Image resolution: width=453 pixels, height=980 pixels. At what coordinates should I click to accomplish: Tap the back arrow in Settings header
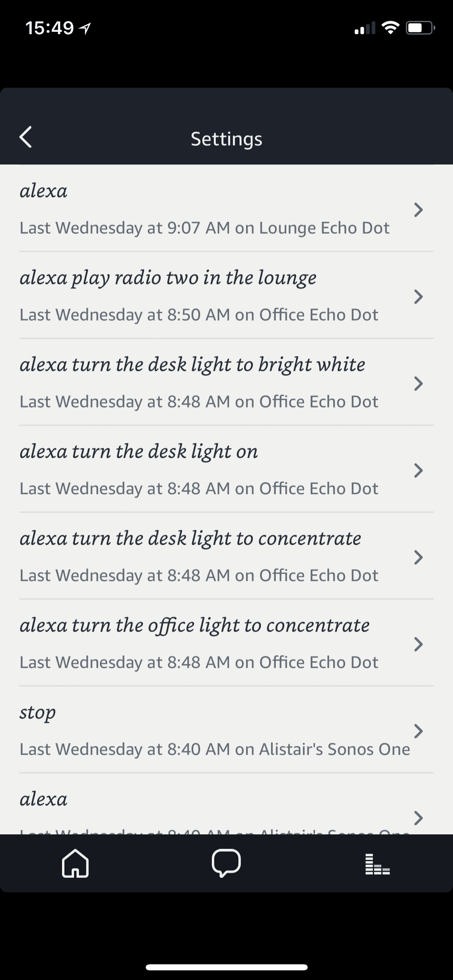26,138
